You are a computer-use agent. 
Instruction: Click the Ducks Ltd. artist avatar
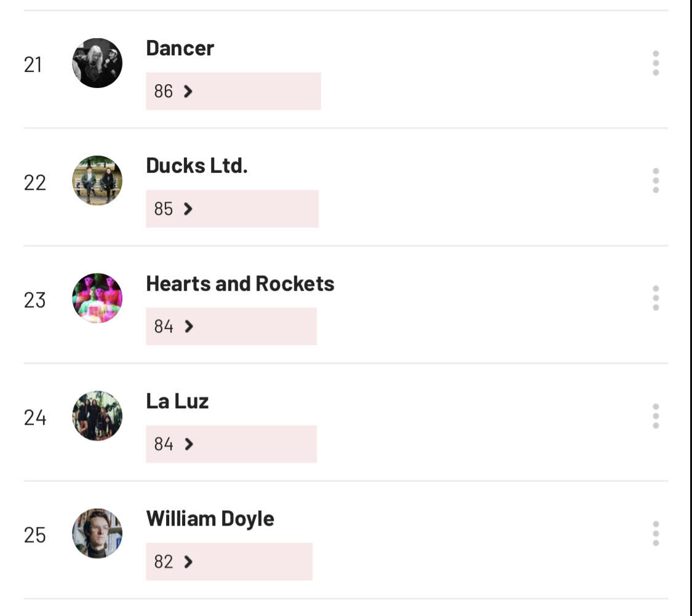coord(97,181)
